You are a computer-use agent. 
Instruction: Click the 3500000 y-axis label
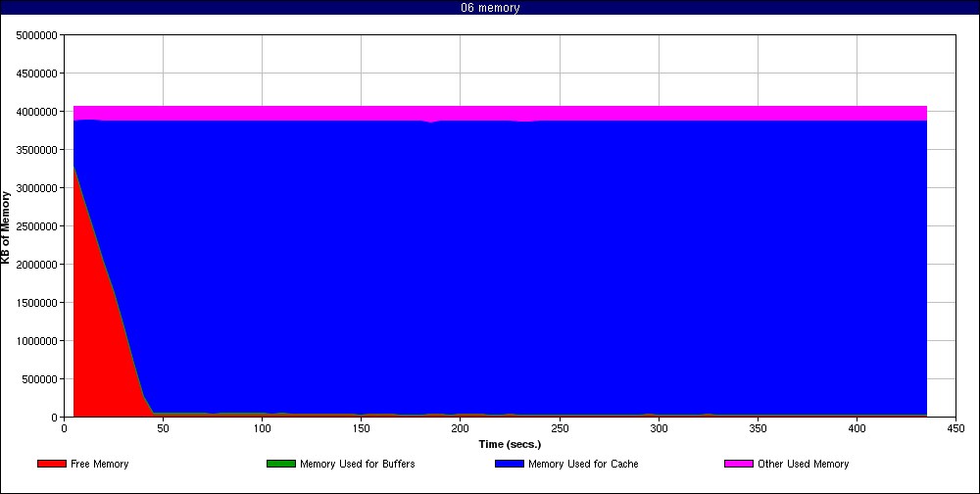click(x=39, y=149)
